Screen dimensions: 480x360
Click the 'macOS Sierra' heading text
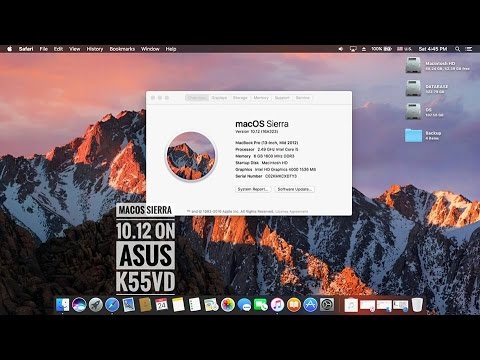[x=262, y=124]
